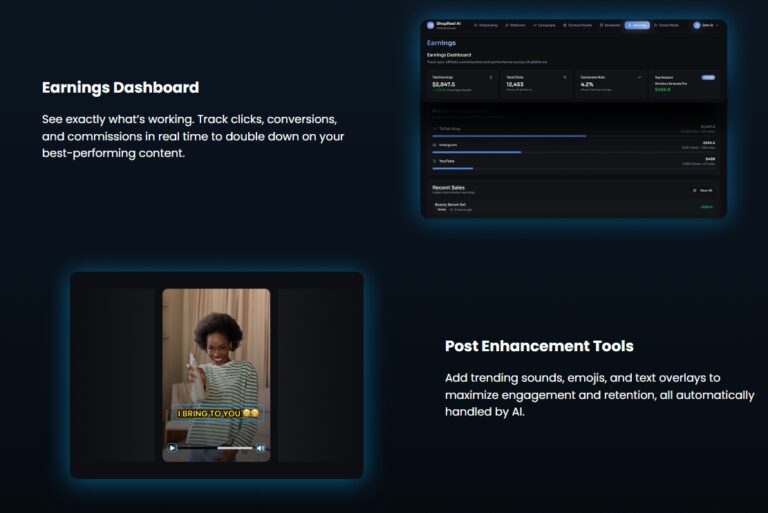Expand the John D. account dropdown
Viewport: 768px width, 513px height.
pos(717,25)
